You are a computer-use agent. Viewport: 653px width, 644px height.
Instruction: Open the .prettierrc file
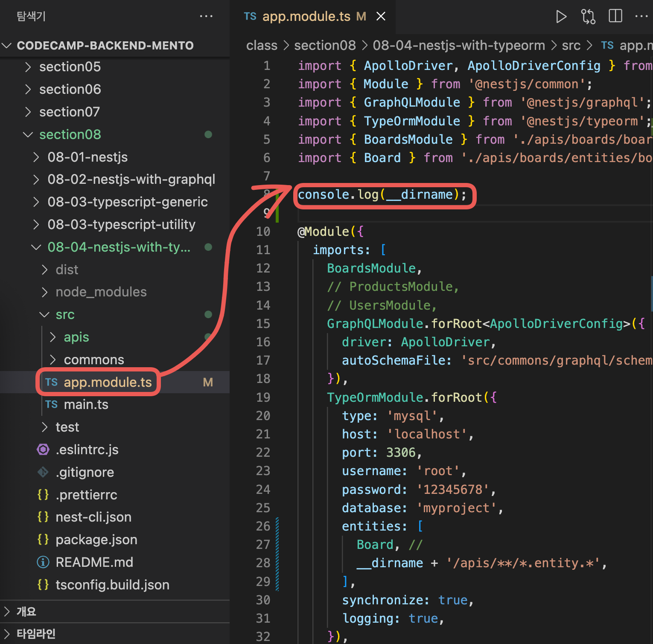tap(115, 495)
